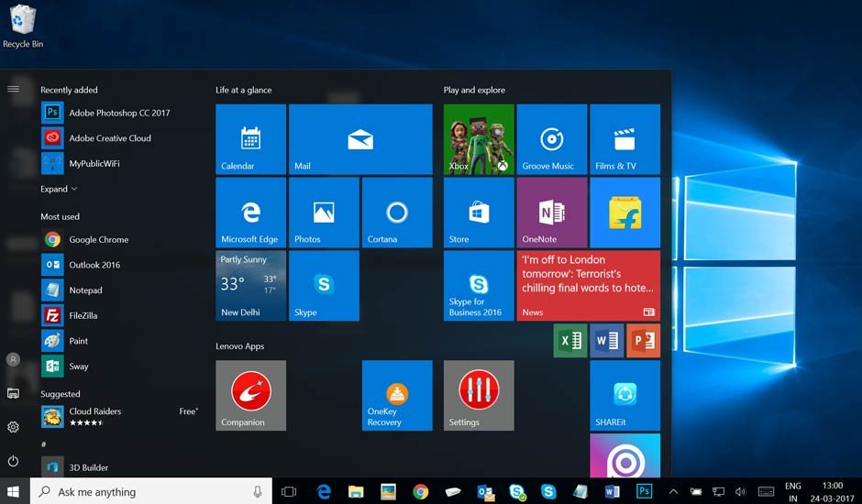Select the Cloud Raiders suggested app
The image size is (862, 504).
[118, 417]
